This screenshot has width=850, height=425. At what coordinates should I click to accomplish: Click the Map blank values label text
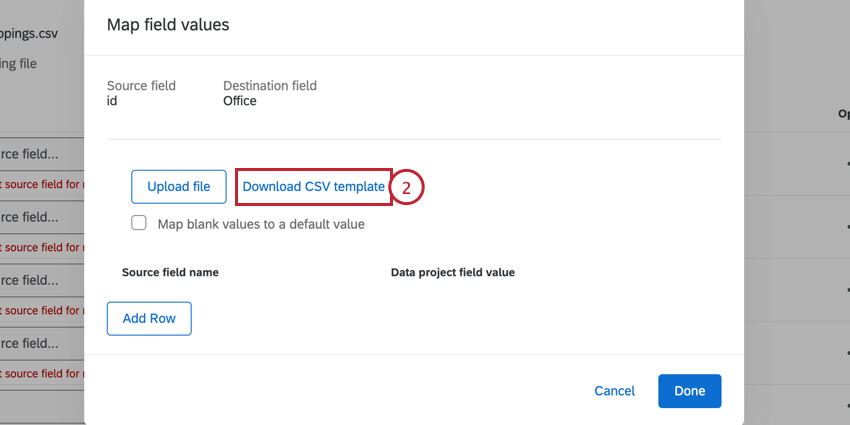pos(261,224)
